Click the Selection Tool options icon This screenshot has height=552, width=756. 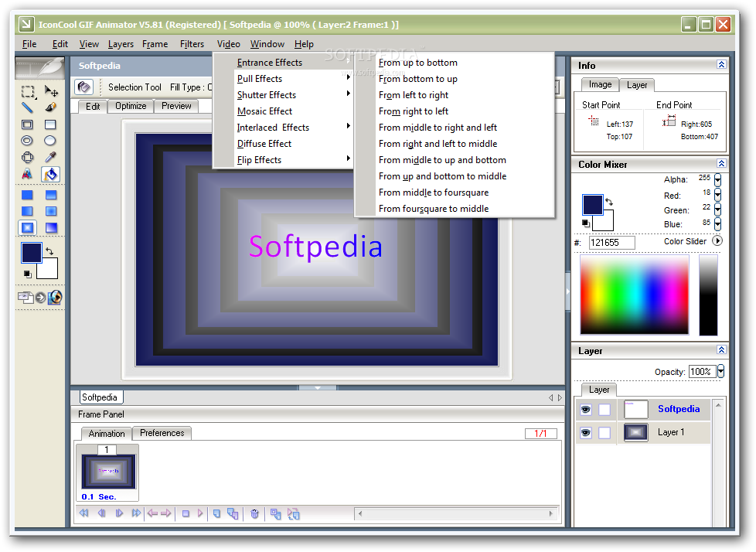[x=84, y=87]
